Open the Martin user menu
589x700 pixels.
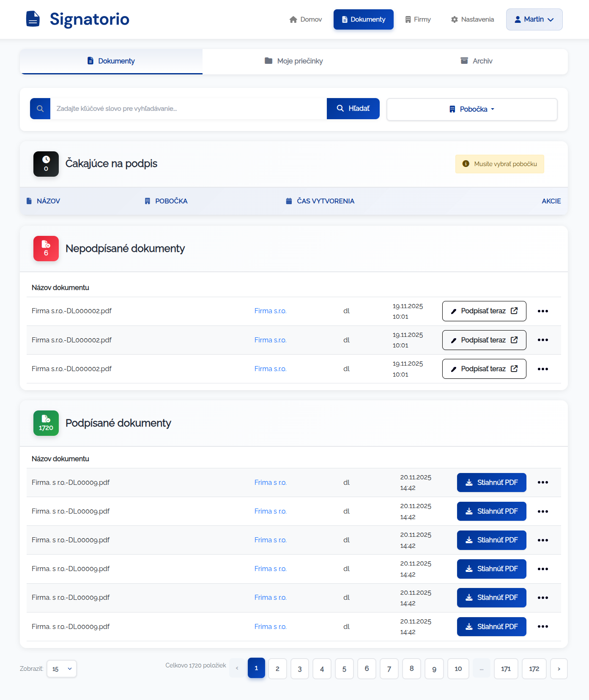tap(534, 19)
